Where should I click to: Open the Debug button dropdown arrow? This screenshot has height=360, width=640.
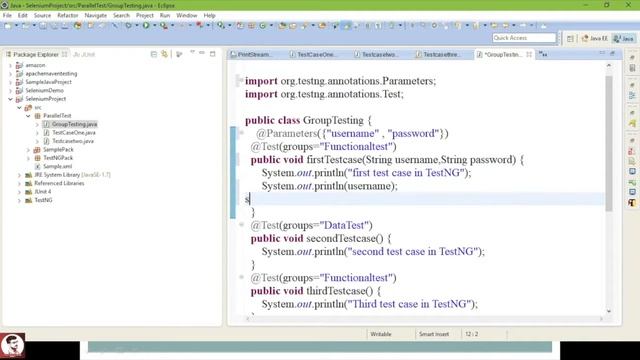[x=137, y=26]
